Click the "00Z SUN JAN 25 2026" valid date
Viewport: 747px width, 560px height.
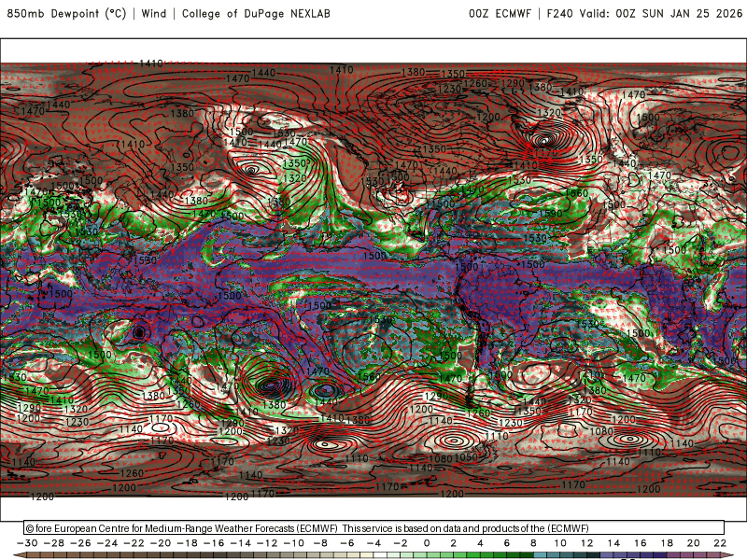pos(679,14)
